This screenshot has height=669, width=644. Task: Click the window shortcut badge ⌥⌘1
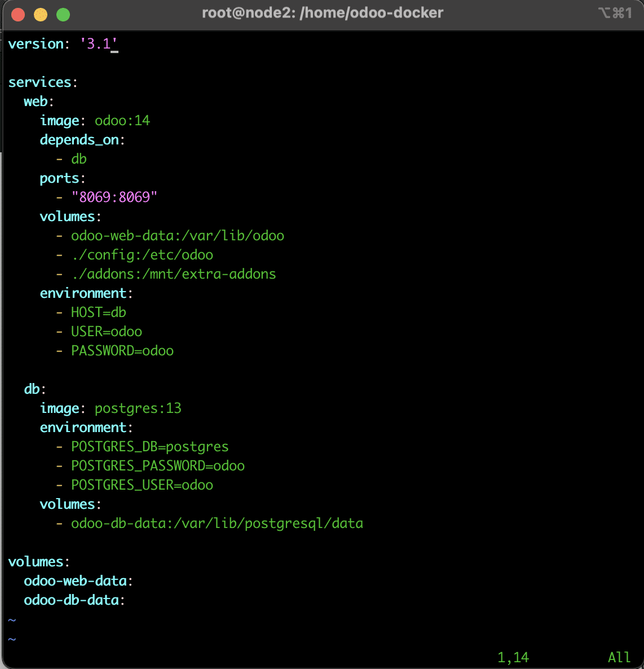615,12
